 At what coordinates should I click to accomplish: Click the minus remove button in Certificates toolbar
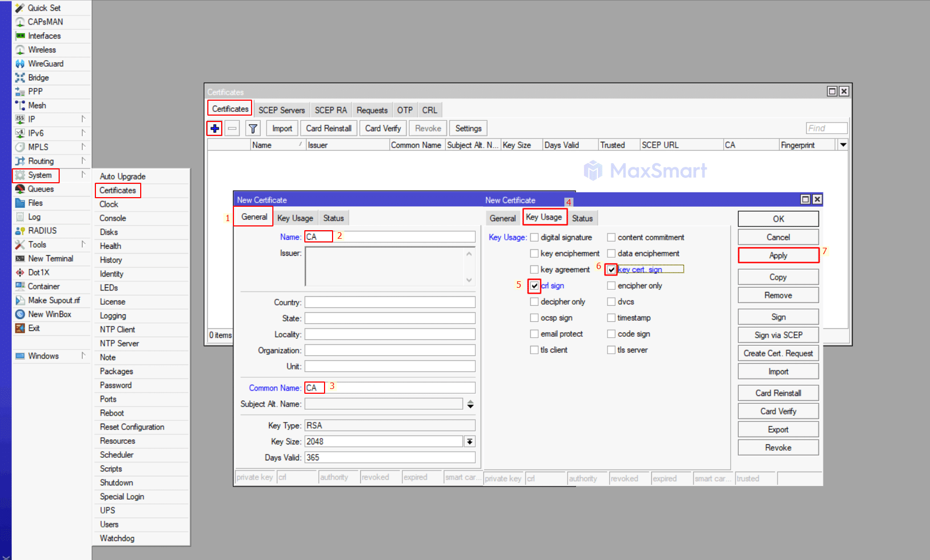(232, 128)
